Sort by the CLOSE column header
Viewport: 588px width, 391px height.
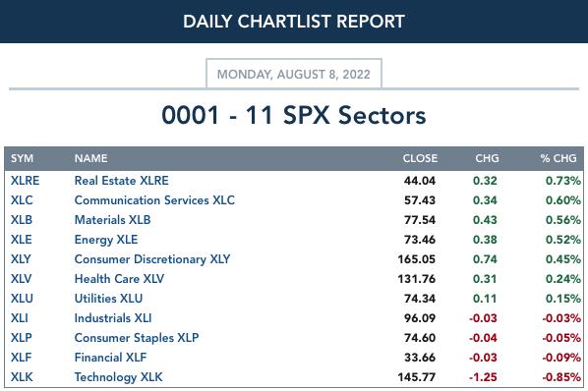tap(420, 158)
